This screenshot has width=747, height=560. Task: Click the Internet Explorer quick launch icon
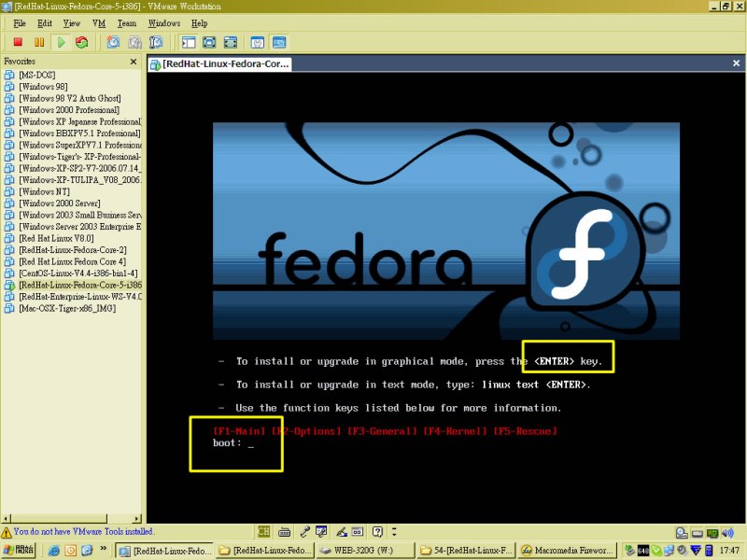tap(54, 551)
